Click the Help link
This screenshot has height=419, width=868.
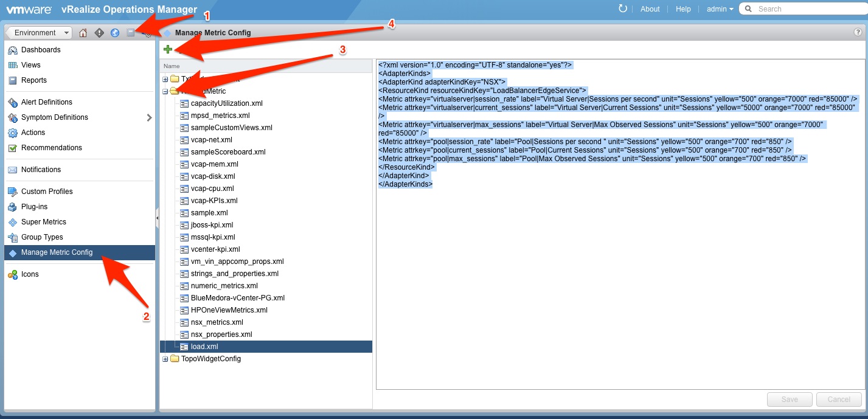coord(683,9)
